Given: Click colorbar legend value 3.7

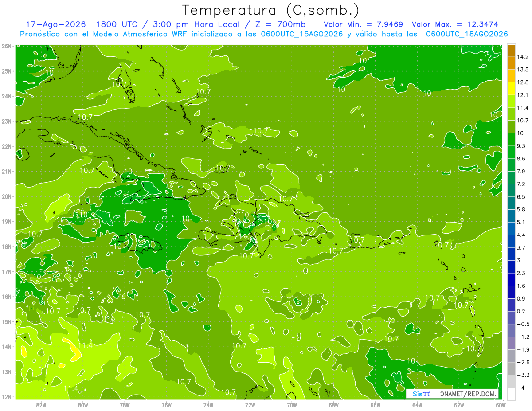Looking at the screenshot, I should [x=522, y=248].
